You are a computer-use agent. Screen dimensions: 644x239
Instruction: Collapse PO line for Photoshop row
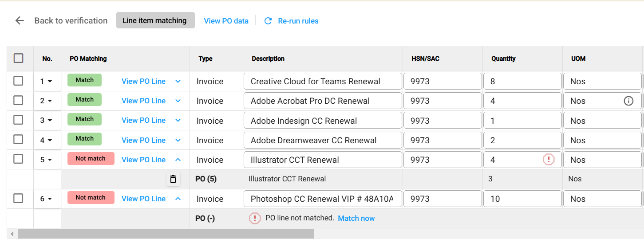click(178, 199)
